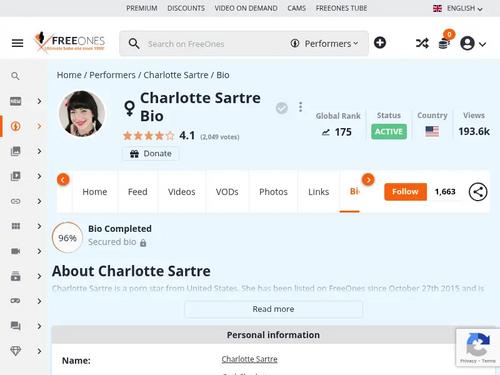The width and height of the screenshot is (500, 375).
Task: Expand the sidebar diamond section chevron
Action: click(39, 351)
